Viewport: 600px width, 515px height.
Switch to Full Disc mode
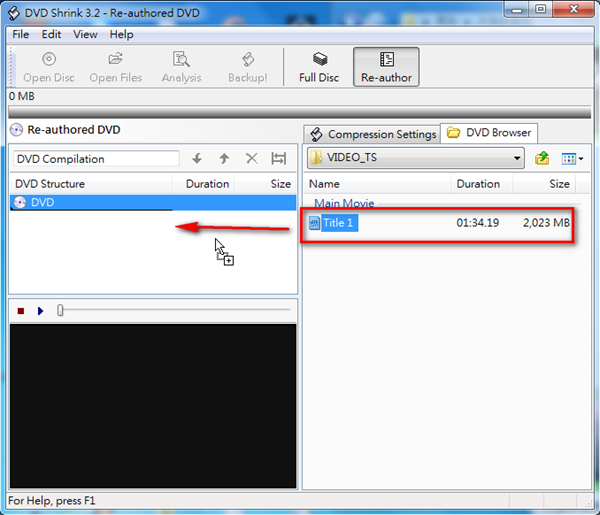[x=319, y=67]
